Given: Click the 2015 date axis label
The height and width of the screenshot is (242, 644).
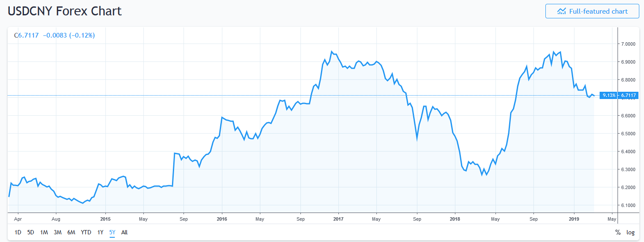Looking at the screenshot, I should 105,219.
